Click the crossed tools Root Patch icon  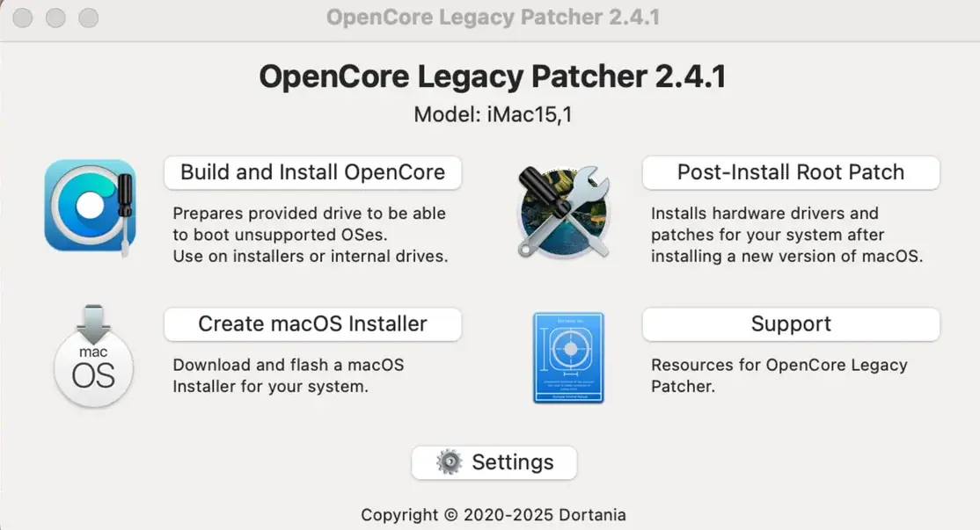[x=564, y=212]
